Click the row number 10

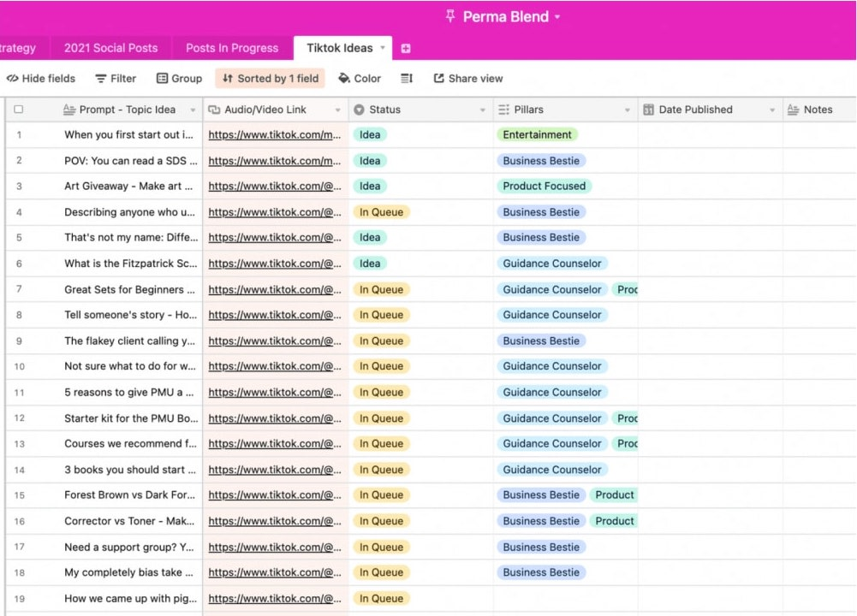[x=19, y=366]
